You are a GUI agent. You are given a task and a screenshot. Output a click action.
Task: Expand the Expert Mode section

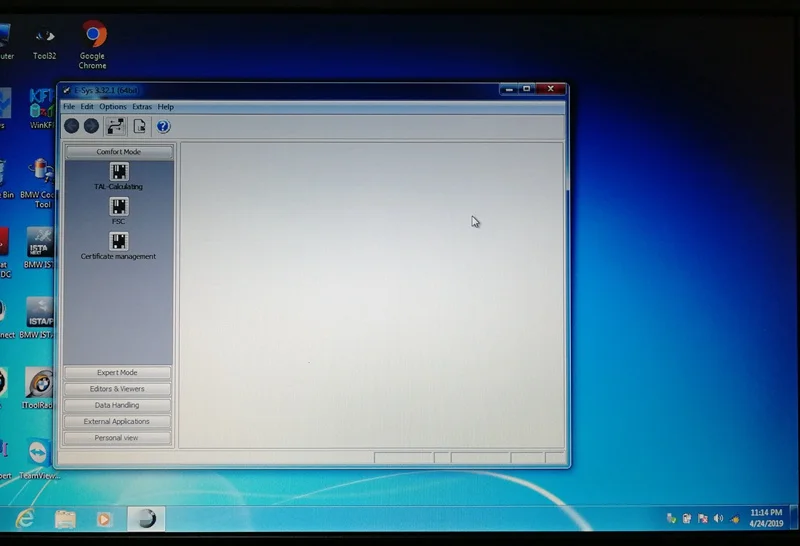[x=117, y=373]
